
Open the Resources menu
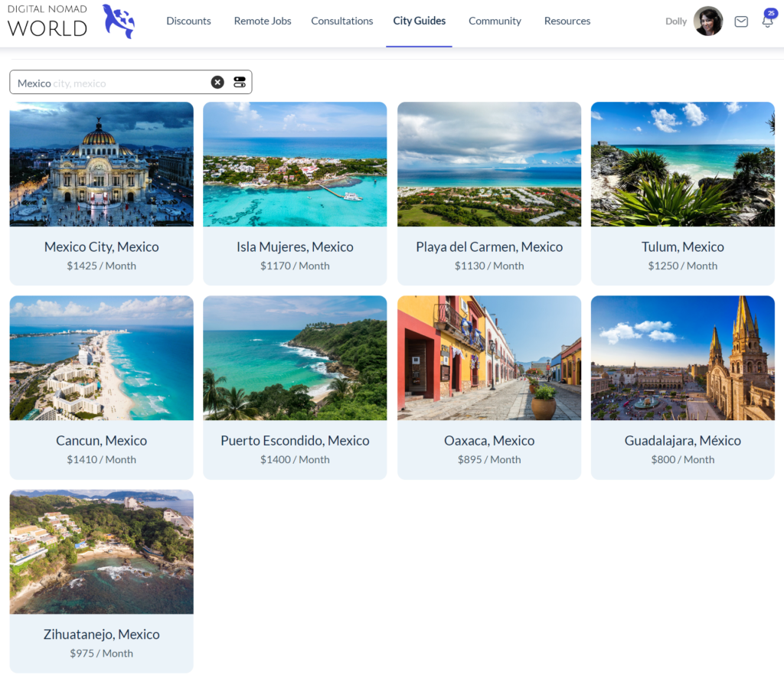click(567, 21)
